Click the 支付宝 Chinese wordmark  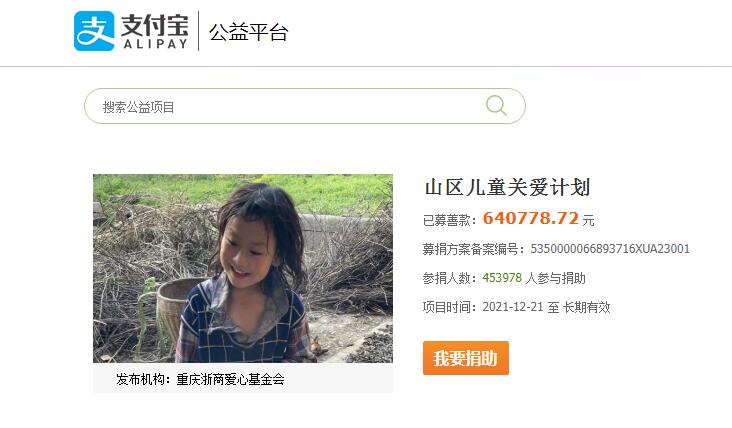click(155, 25)
